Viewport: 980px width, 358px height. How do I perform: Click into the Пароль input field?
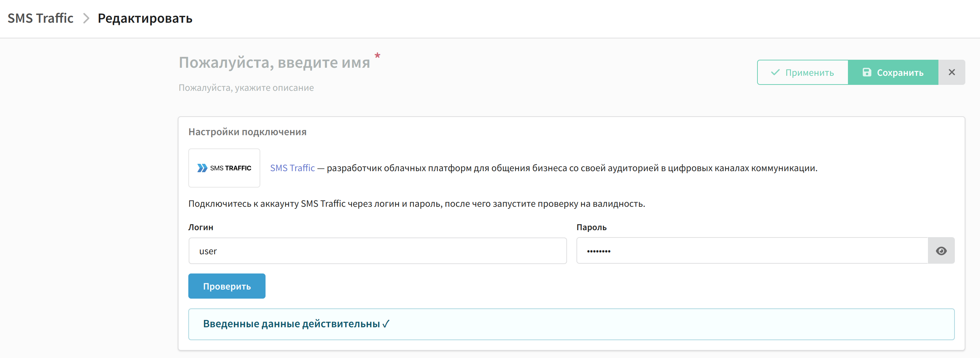coord(752,251)
